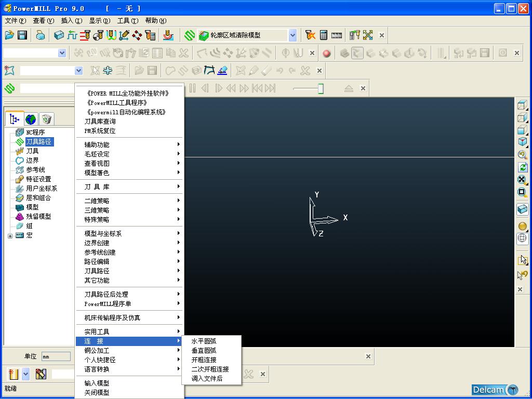This screenshot has height=399, width=532.
Task: Expand the 宏 tree node
Action: [10, 236]
